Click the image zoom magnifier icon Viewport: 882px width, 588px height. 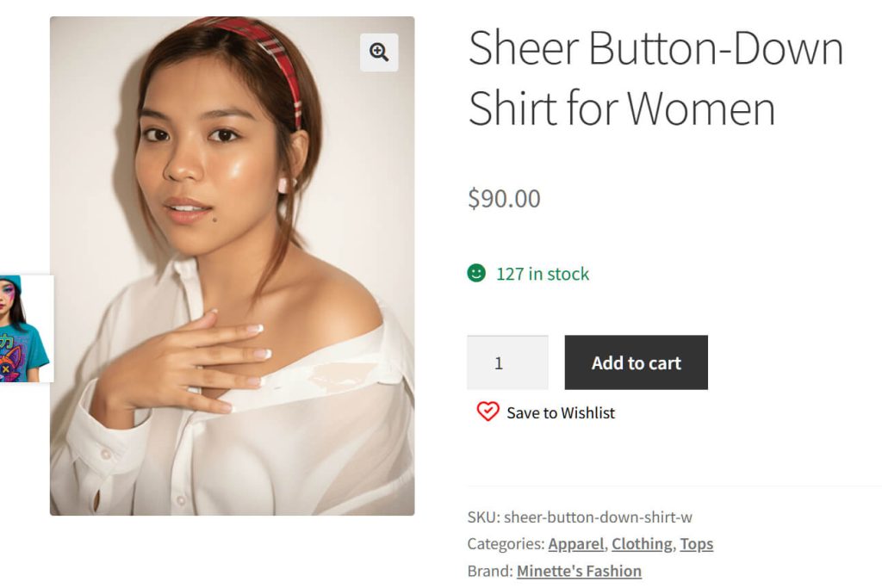coord(377,53)
